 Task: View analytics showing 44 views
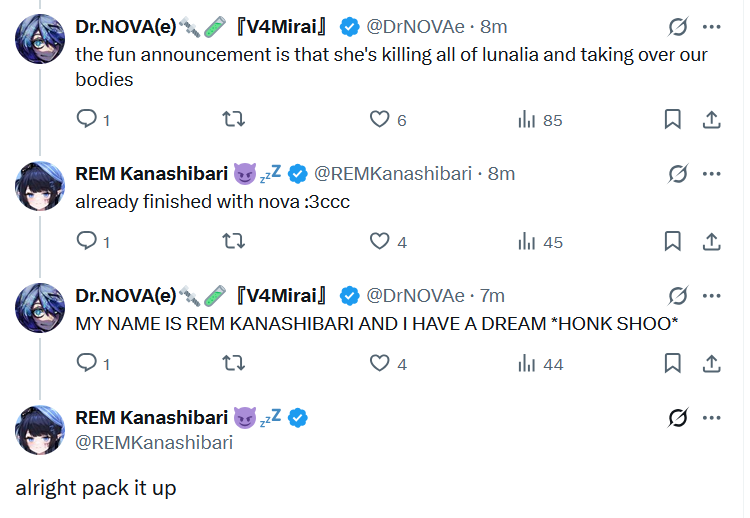540,364
